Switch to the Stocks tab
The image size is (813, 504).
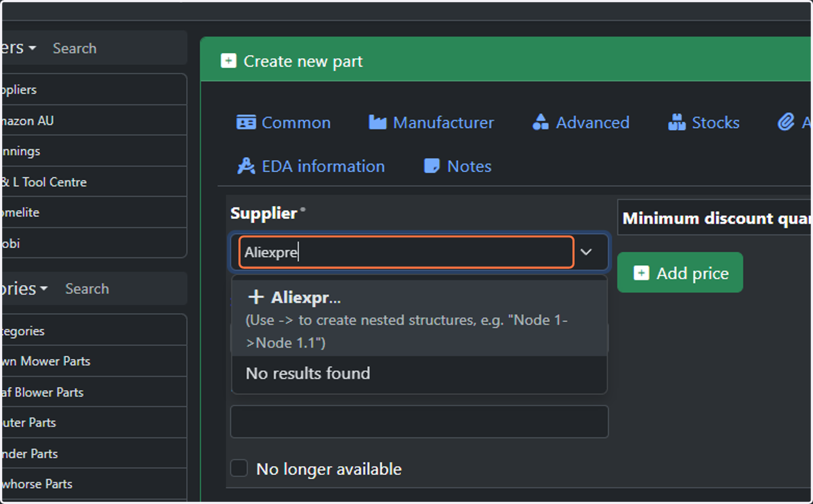[x=704, y=123]
